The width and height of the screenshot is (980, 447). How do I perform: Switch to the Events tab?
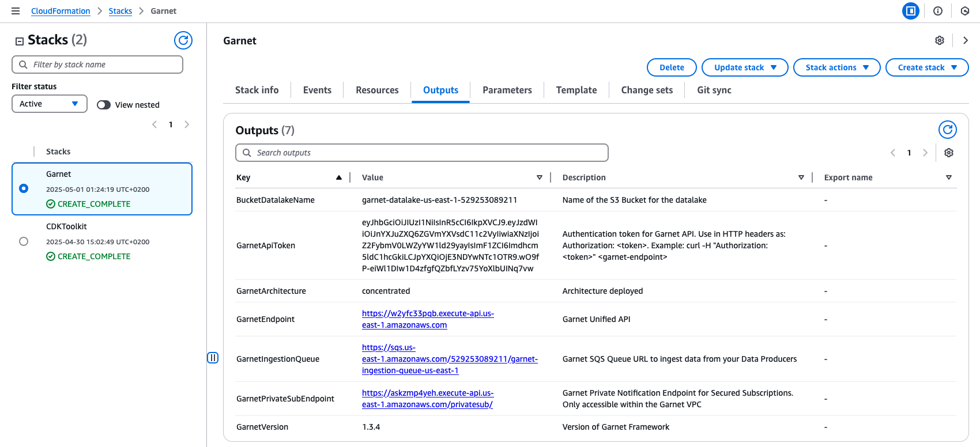pyautogui.click(x=317, y=90)
